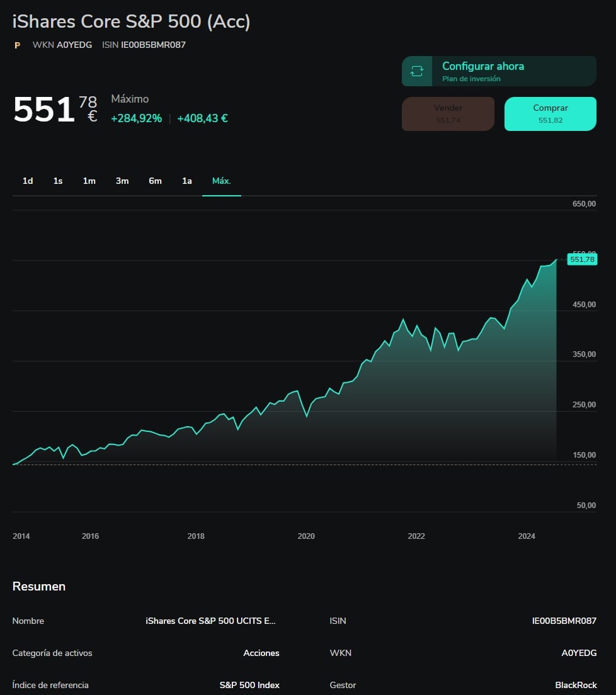Image resolution: width=616 pixels, height=695 pixels.
Task: Open the 6m chart view
Action: click(x=154, y=181)
